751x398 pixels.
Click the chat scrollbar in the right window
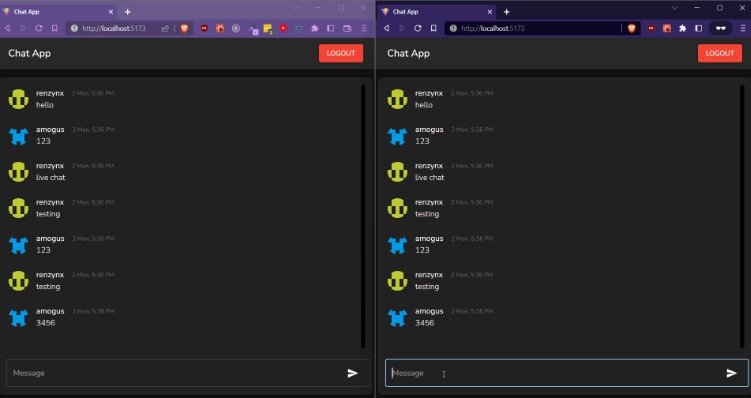pyautogui.click(x=742, y=216)
